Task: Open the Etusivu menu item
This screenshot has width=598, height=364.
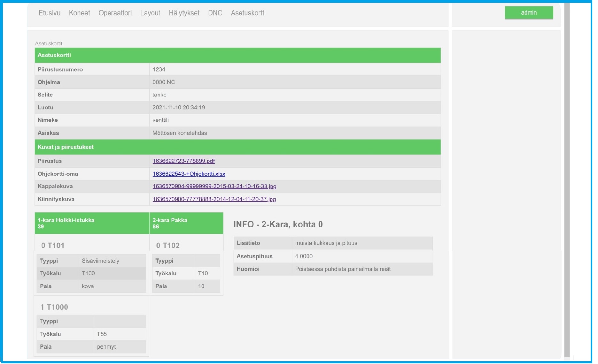Action: tap(50, 13)
